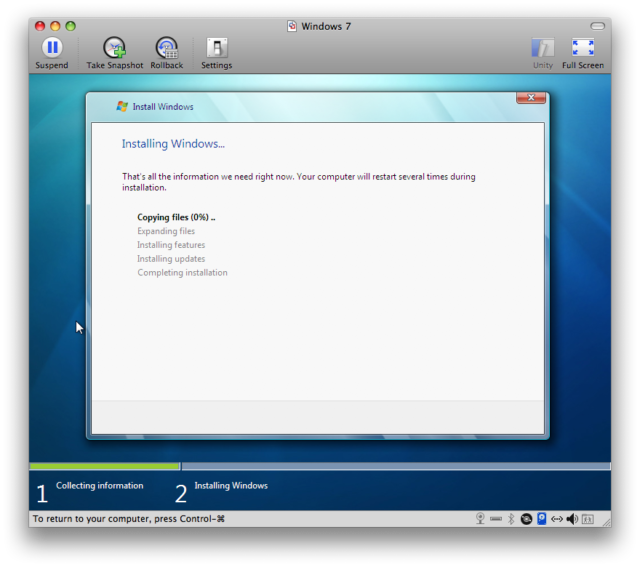The height and width of the screenshot is (567, 640).
Task: Click the yellow minimize window button
Action: pos(55,26)
